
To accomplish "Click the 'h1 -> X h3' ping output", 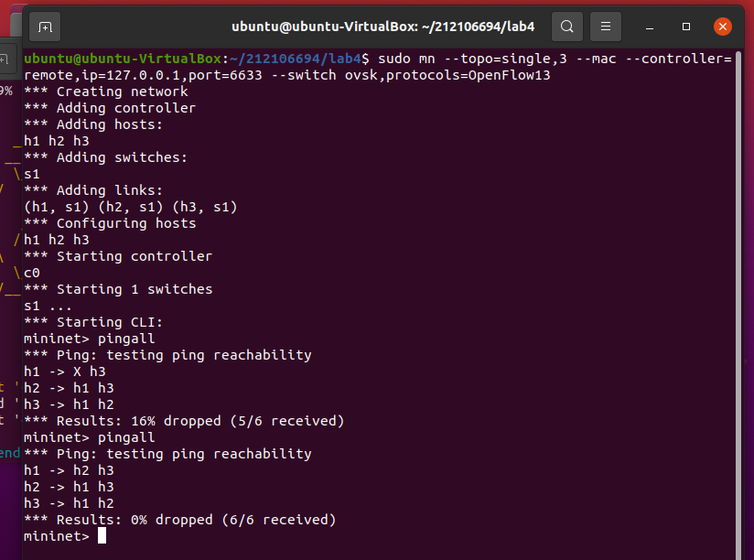I will click(64, 372).
